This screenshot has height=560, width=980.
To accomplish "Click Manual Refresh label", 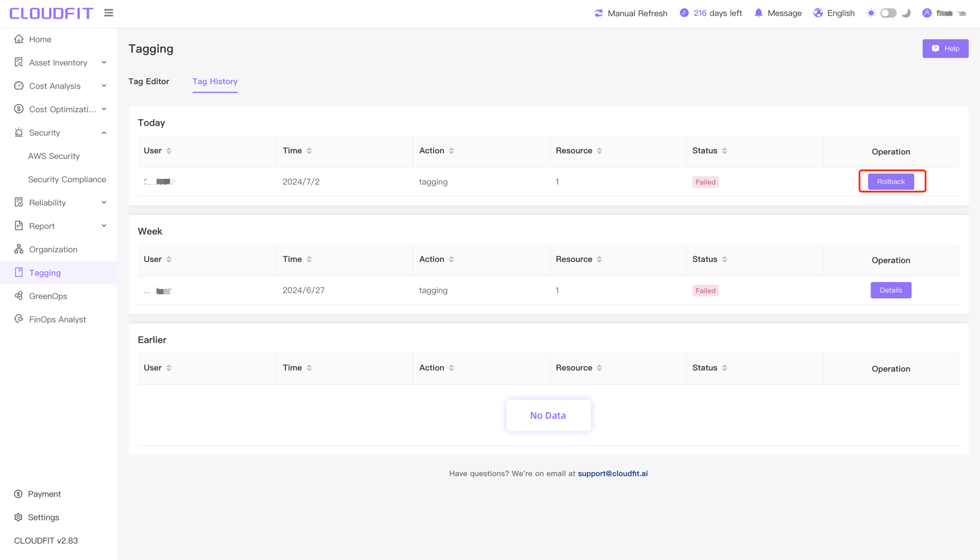I will point(637,13).
